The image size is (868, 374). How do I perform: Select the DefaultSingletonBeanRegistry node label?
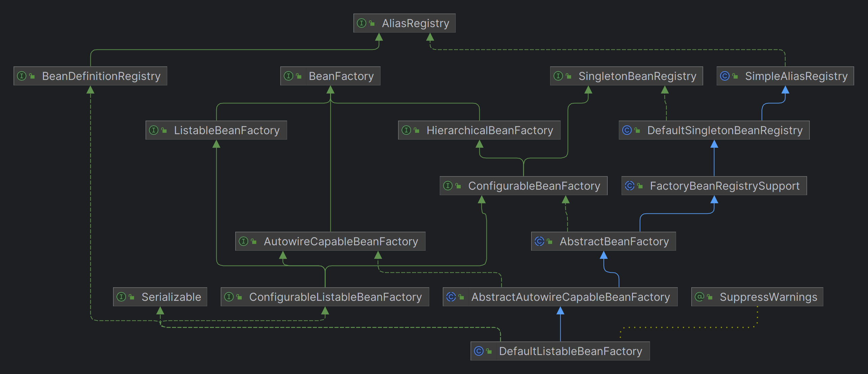pyautogui.click(x=725, y=130)
